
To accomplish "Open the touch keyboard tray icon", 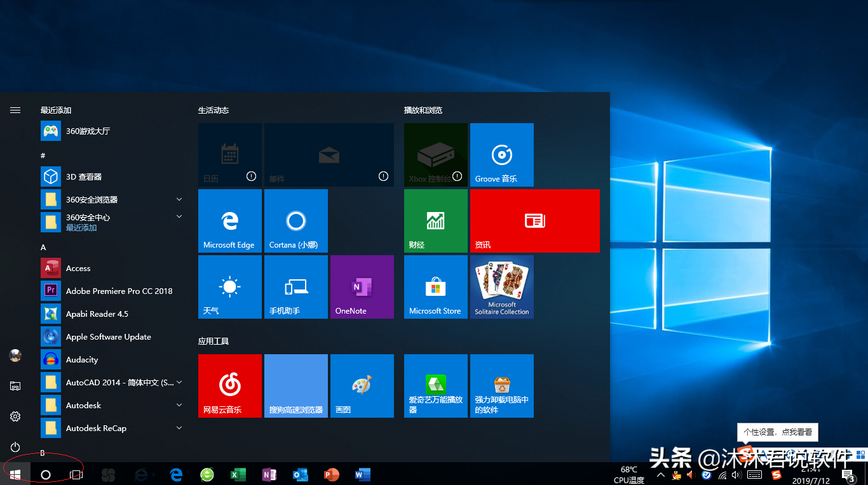I will (x=754, y=475).
